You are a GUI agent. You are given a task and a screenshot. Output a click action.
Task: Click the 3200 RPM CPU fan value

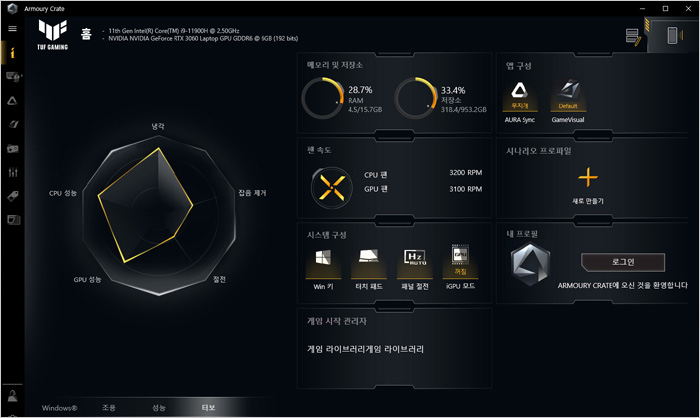pos(466,172)
